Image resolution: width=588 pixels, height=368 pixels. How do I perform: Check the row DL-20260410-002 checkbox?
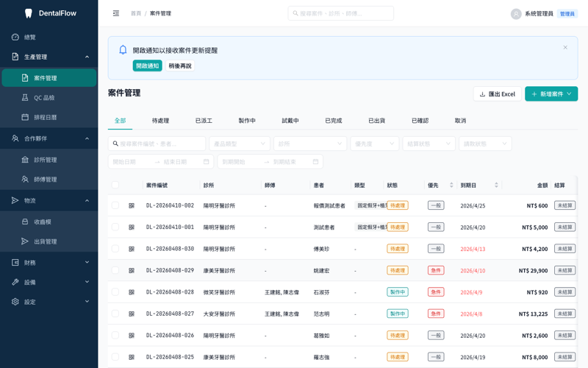pyautogui.click(x=115, y=205)
